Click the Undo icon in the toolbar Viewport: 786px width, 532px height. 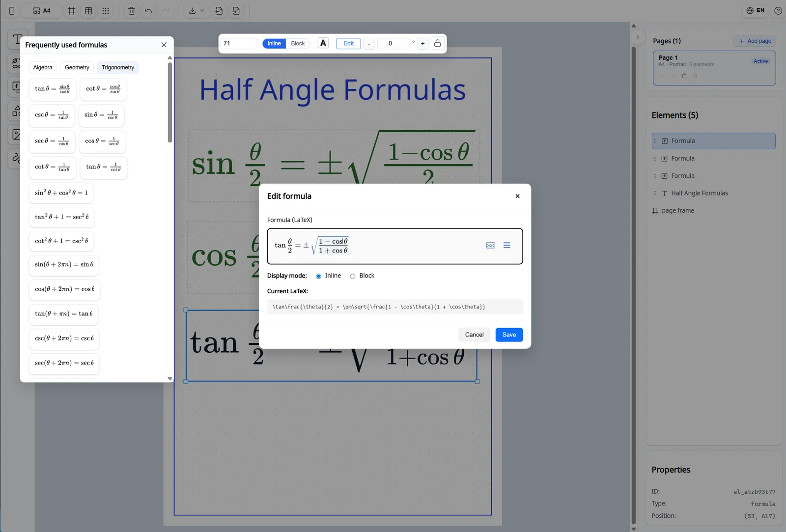tap(149, 10)
